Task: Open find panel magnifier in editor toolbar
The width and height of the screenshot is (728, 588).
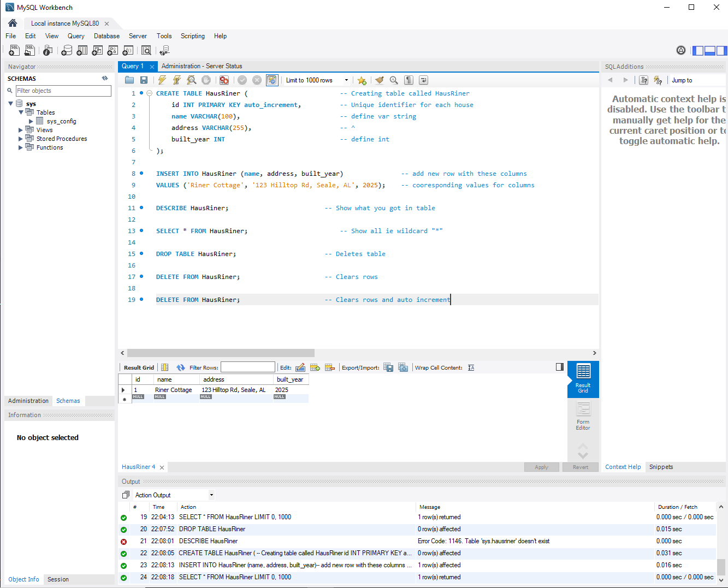Action: pos(394,80)
